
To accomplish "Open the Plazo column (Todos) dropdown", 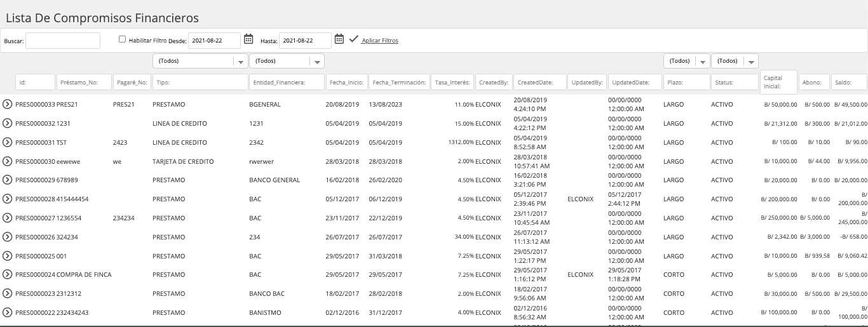I will (687, 61).
